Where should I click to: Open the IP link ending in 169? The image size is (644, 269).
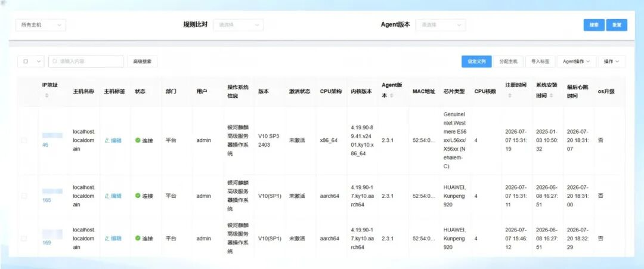pos(47,243)
